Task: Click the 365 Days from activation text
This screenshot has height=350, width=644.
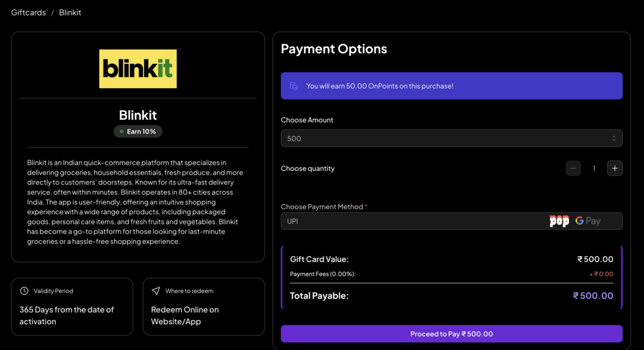Action: click(67, 316)
